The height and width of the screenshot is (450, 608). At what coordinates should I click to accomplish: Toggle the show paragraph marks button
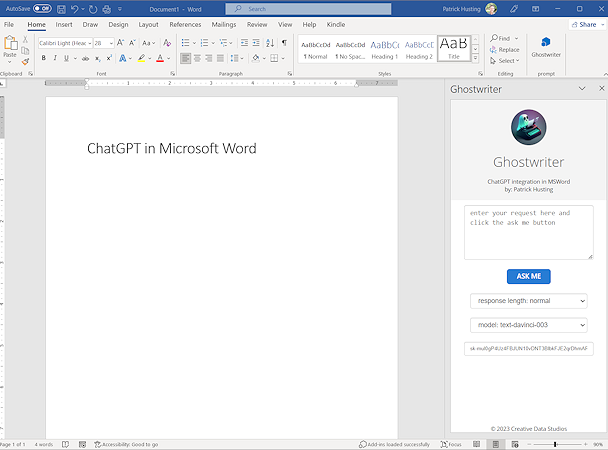[284, 43]
